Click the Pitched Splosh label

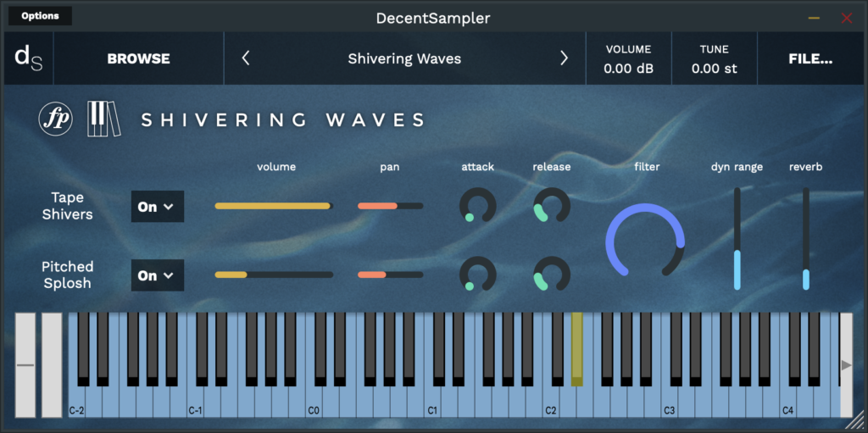68,275
